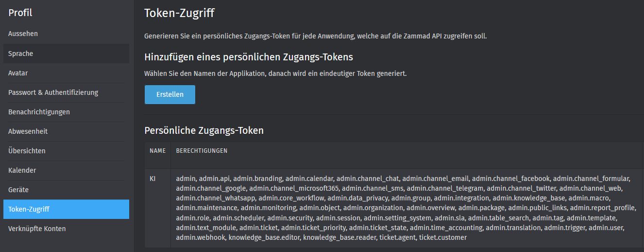644x252 pixels.
Task: Click the Token-Zugriff page title
Action: (179, 13)
